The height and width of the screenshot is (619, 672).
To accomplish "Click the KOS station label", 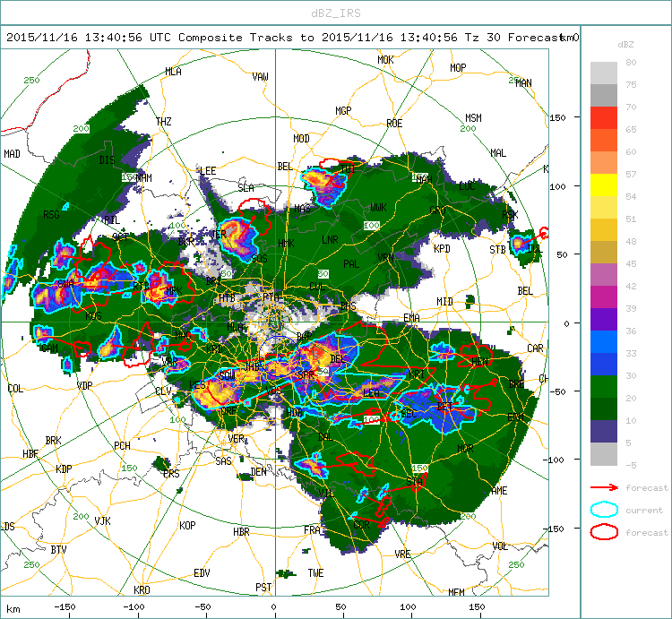I will click(x=93, y=316).
